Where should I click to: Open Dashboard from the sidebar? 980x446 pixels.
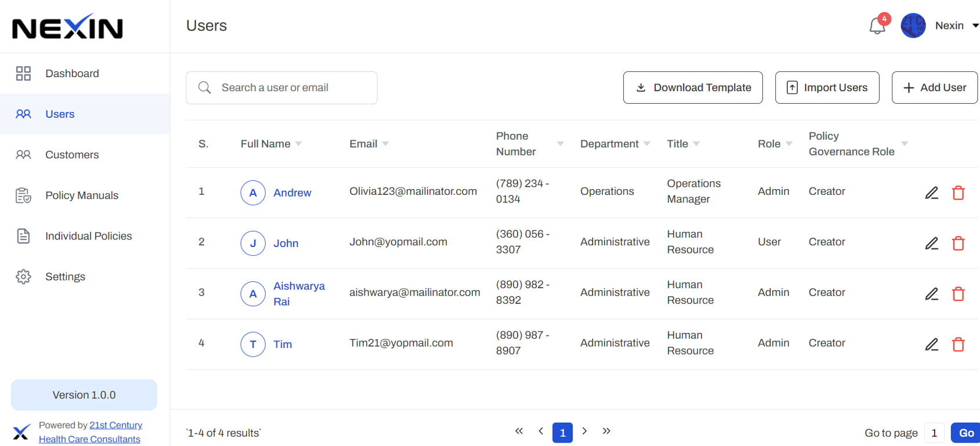(72, 74)
